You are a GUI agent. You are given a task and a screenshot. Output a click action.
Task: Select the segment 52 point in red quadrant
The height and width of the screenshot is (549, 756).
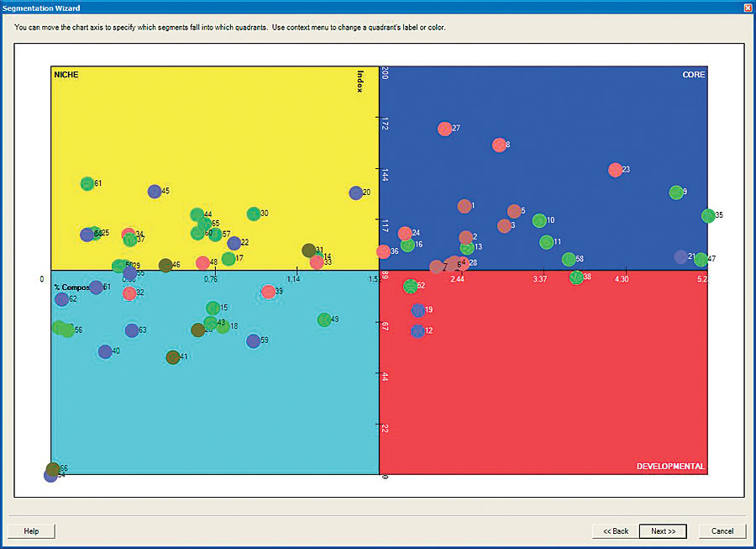point(410,286)
